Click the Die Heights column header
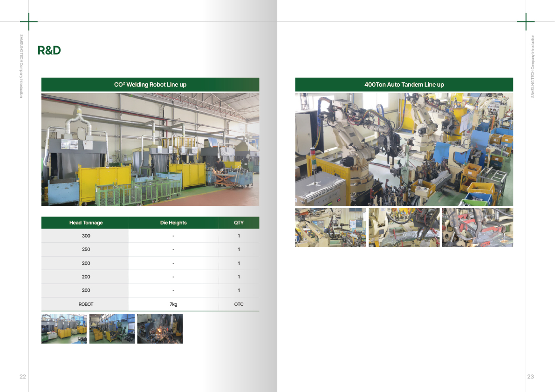 click(x=173, y=223)
